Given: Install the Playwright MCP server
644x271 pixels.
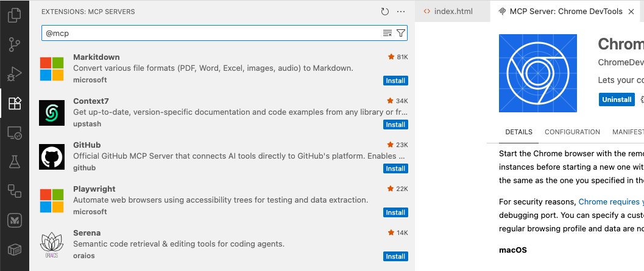Looking at the screenshot, I should (395, 212).
